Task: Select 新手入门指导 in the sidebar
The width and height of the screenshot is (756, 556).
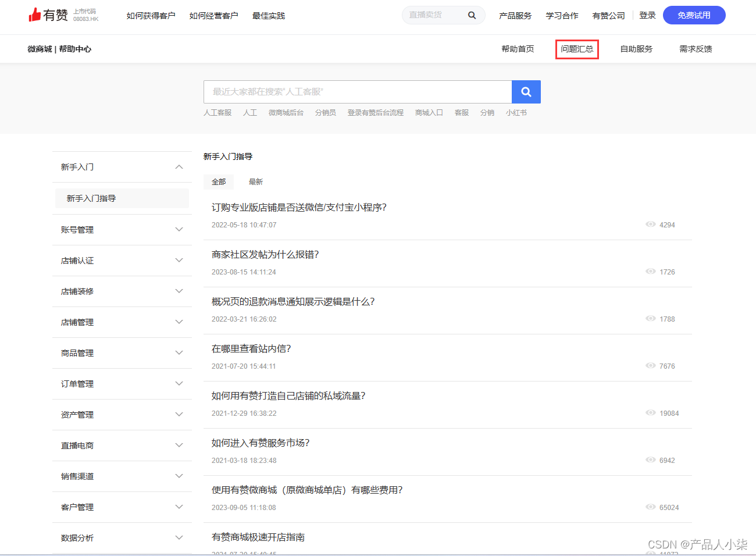Action: (x=122, y=198)
